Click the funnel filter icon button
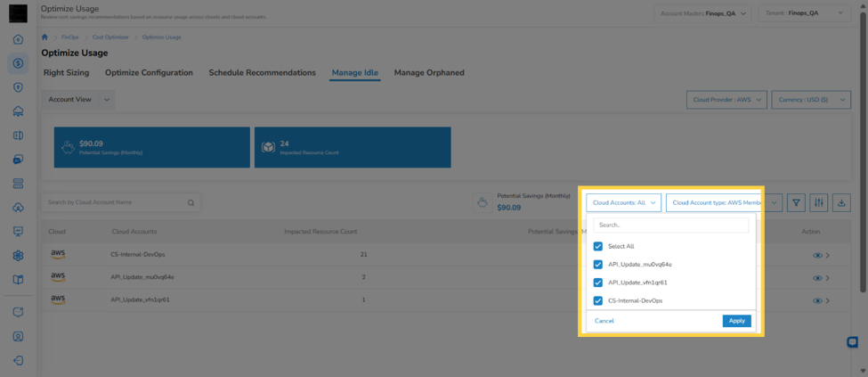Screen dimensions: 868x377 click(x=796, y=203)
